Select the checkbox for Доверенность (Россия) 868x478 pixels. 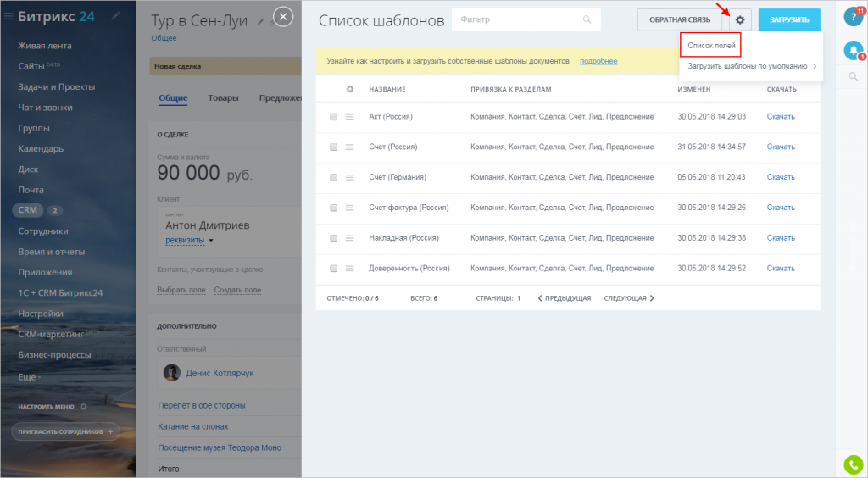[x=333, y=269]
